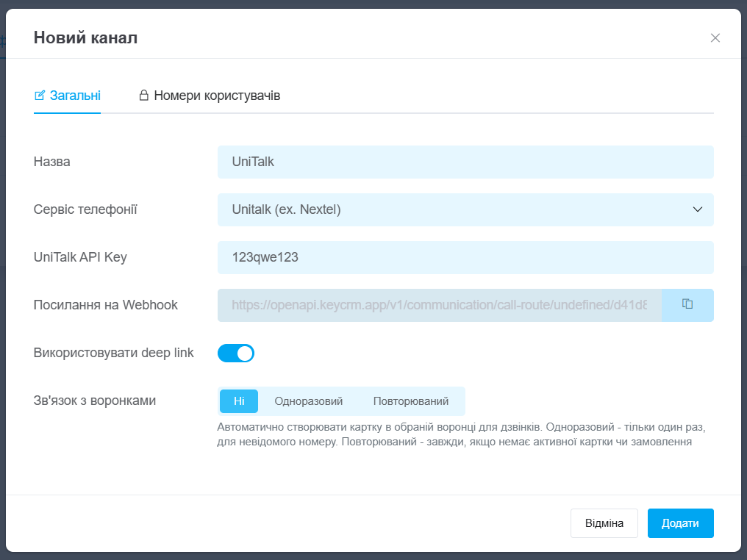
Task: Click the Зв'язок з воронками label
Action: click(x=95, y=401)
